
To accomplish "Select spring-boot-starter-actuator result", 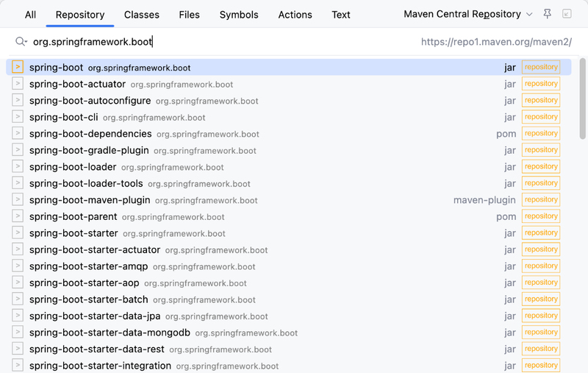I will coord(95,249).
